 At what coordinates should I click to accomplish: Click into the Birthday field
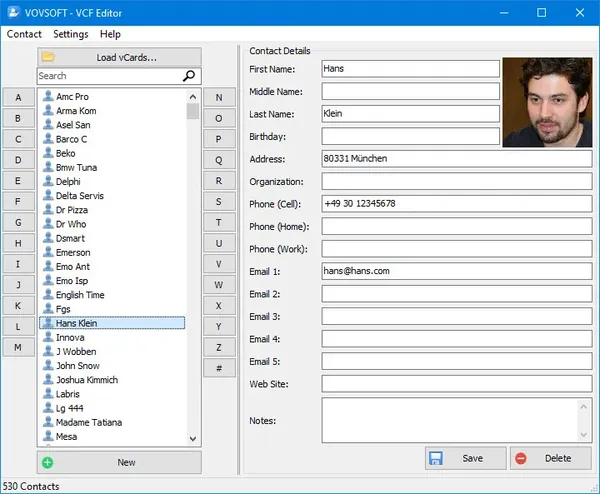(411, 137)
